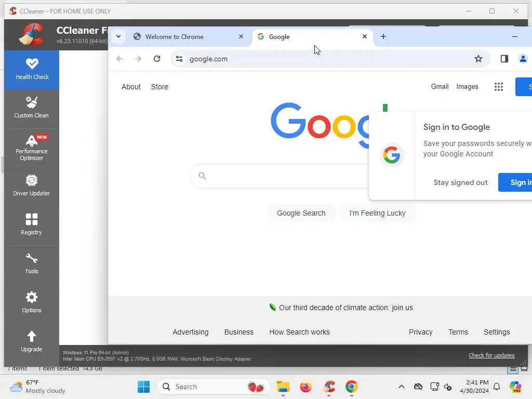Open Chrome profile icon
Viewport: 532px width, 399px height.
click(523, 59)
